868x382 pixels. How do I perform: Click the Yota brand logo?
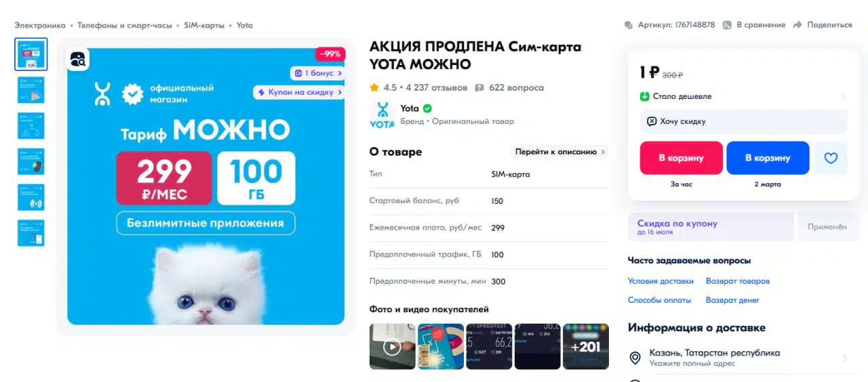click(382, 114)
